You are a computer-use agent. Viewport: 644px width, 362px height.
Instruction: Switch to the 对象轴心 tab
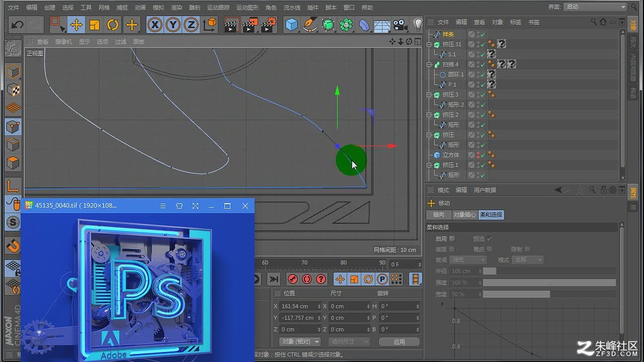tap(464, 215)
